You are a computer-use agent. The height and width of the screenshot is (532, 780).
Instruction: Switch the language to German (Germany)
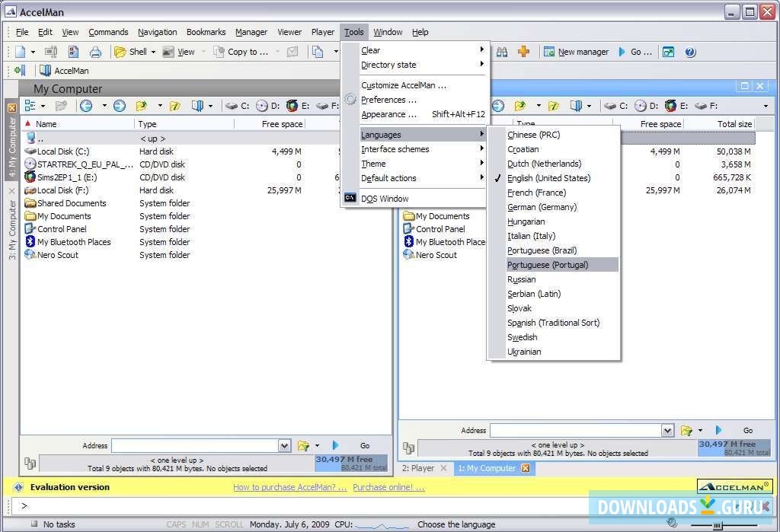[x=542, y=207]
